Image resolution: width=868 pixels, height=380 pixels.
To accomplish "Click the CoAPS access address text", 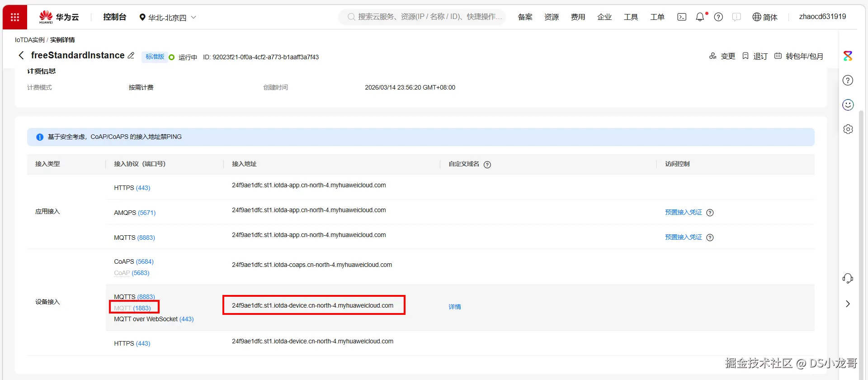I will coord(312,265).
